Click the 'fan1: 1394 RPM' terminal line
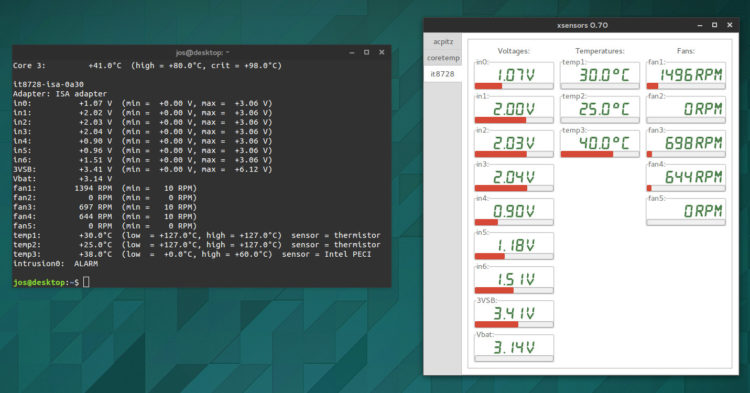Viewport: 750px width, 393px height. [105, 188]
